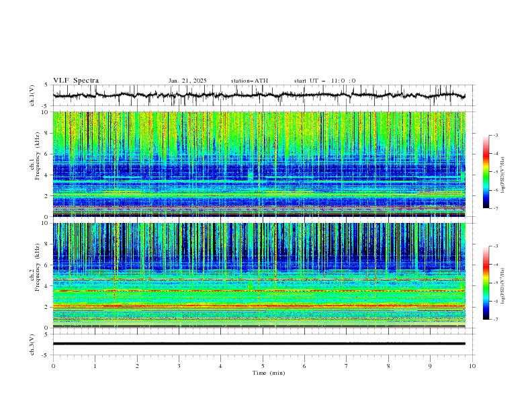Click the "start UT = 11:0 :0" text
The height and width of the screenshot is (411, 532).
pyautogui.click(x=324, y=81)
